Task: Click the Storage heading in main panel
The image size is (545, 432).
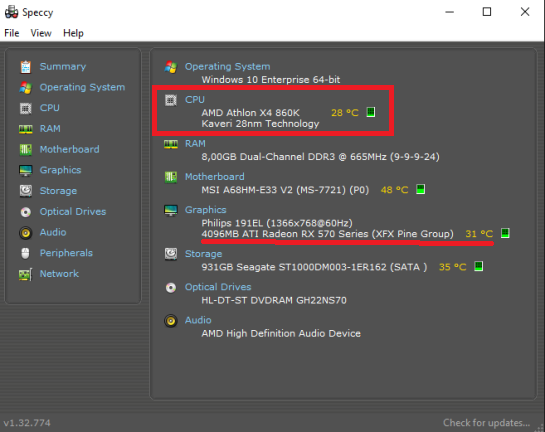Action: coord(203,254)
